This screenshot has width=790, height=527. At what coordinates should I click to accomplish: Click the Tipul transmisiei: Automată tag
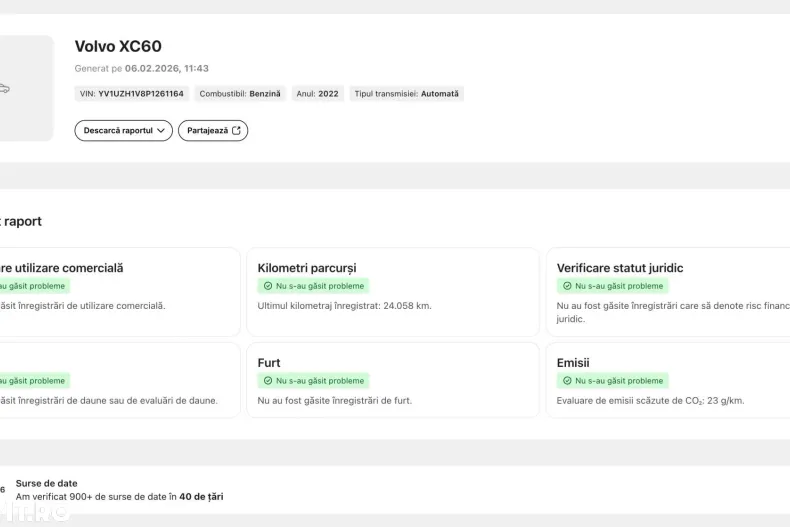pyautogui.click(x=406, y=94)
